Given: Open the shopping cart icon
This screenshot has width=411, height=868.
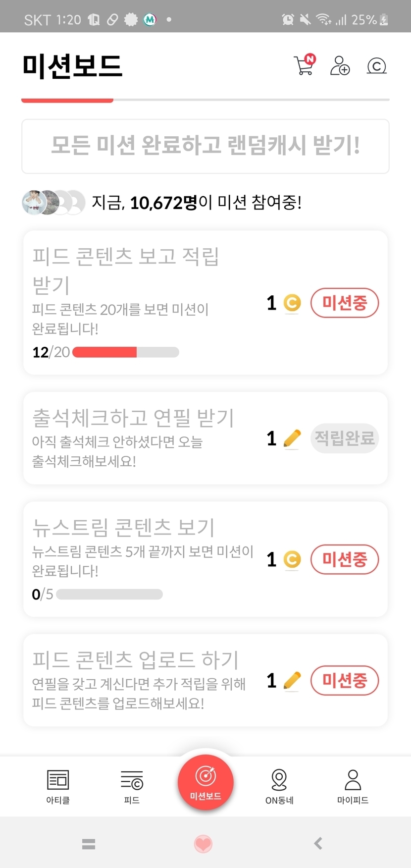Looking at the screenshot, I should click(304, 65).
